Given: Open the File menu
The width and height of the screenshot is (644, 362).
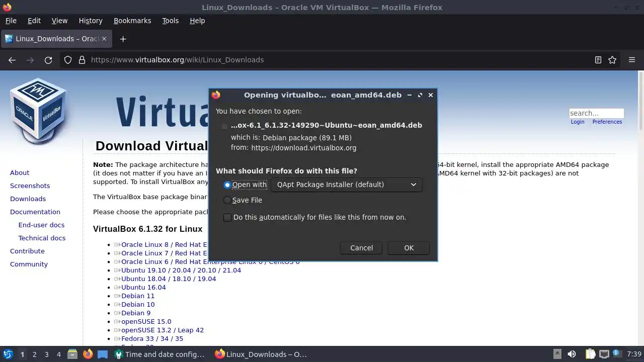Looking at the screenshot, I should (11, 21).
